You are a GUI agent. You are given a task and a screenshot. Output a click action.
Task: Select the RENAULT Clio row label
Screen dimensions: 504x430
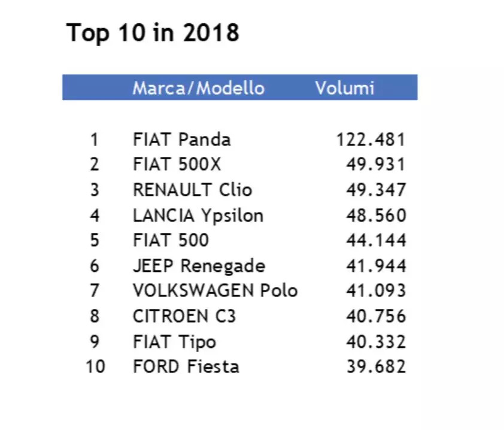click(192, 190)
